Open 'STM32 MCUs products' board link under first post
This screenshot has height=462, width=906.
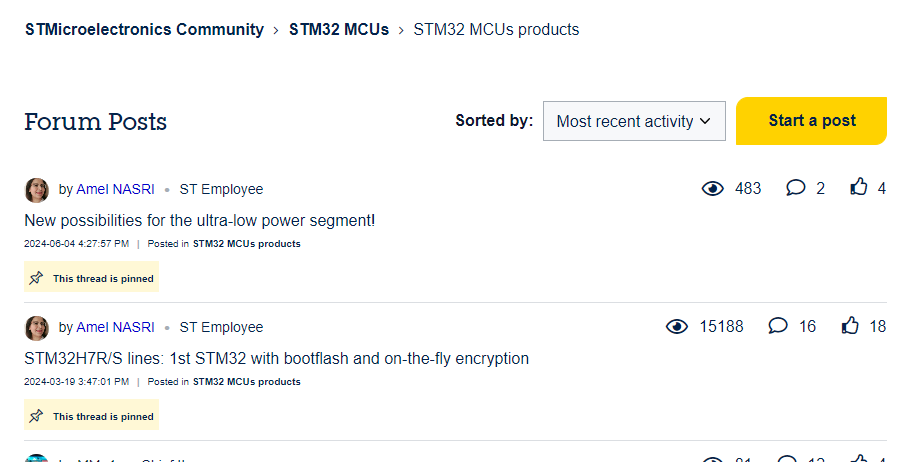[x=246, y=244]
